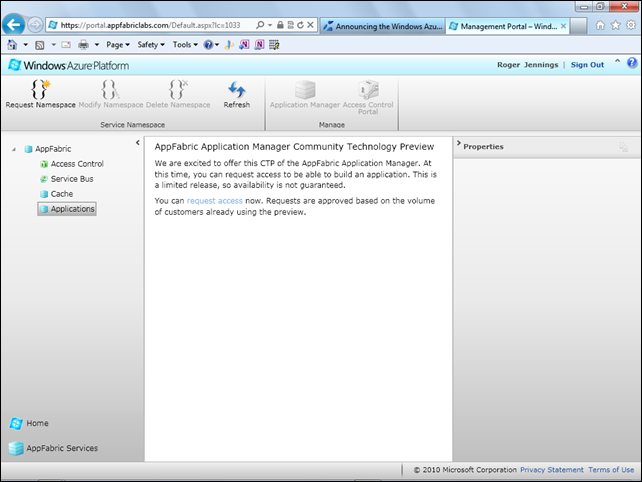Click the Read mail icon

[66, 45]
